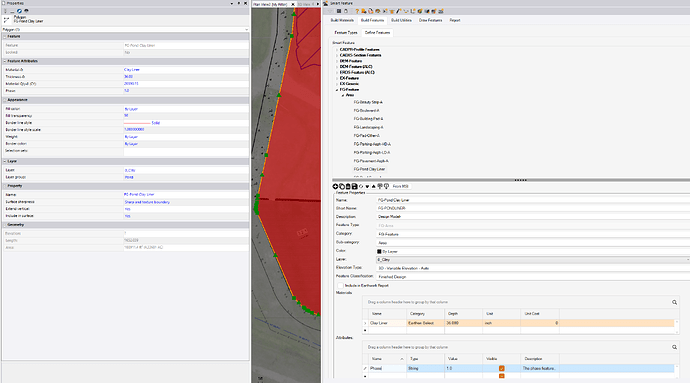Click the refresh icon in feature properties toolbar
690x383 pixels.
pyautogui.click(x=361, y=186)
